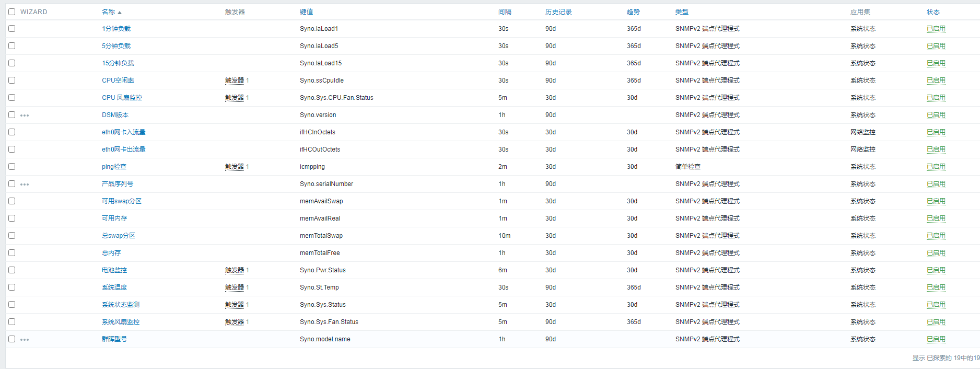
Task: Open the ping检查 item
Action: tap(114, 167)
